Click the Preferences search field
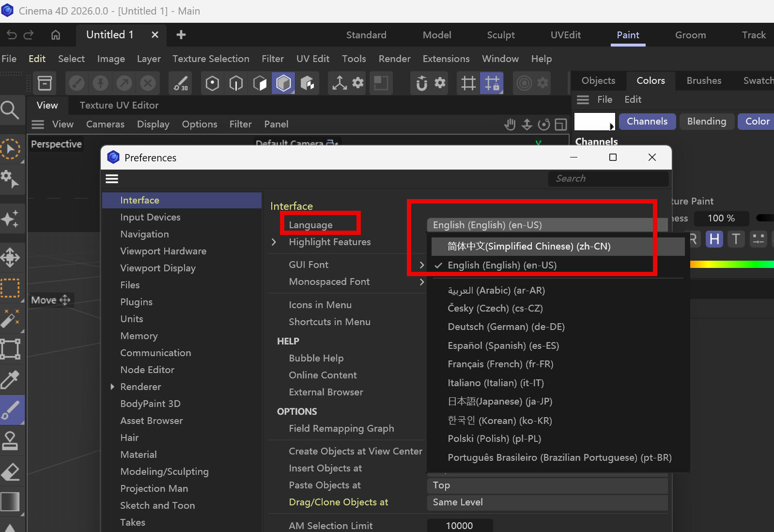Screen dimensions: 774x532 [608, 179]
